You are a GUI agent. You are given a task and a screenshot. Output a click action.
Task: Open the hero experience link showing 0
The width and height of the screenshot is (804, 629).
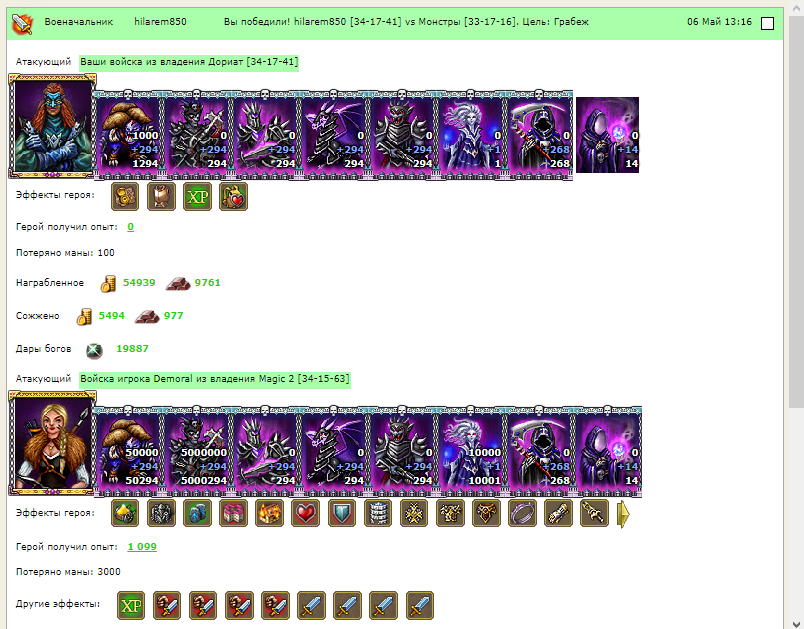pos(130,227)
